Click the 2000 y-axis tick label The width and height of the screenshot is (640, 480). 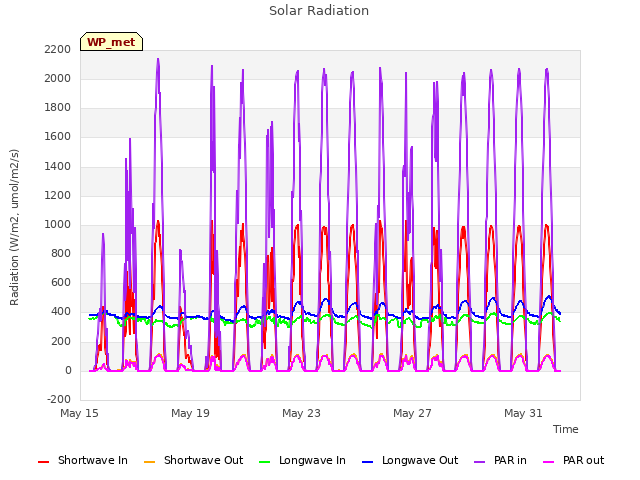tap(58, 79)
